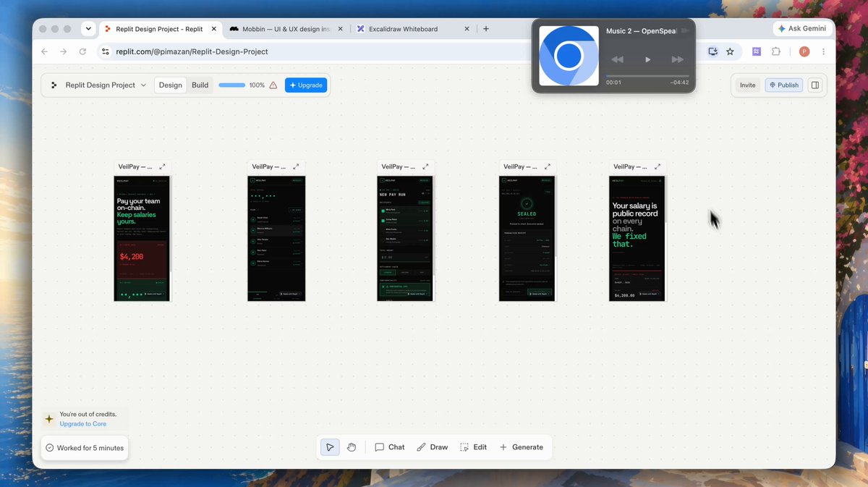Click the Invite button

tap(748, 85)
